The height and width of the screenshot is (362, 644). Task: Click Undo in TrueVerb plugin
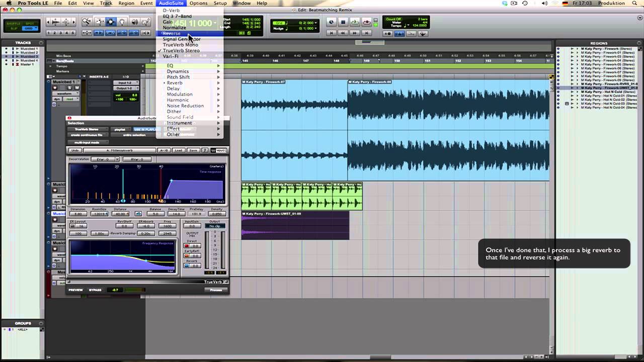click(x=75, y=150)
